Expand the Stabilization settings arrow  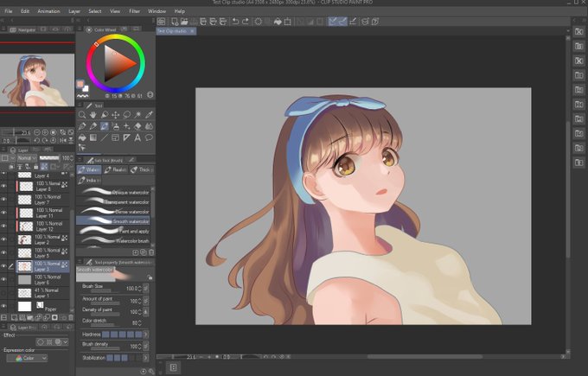(x=145, y=358)
